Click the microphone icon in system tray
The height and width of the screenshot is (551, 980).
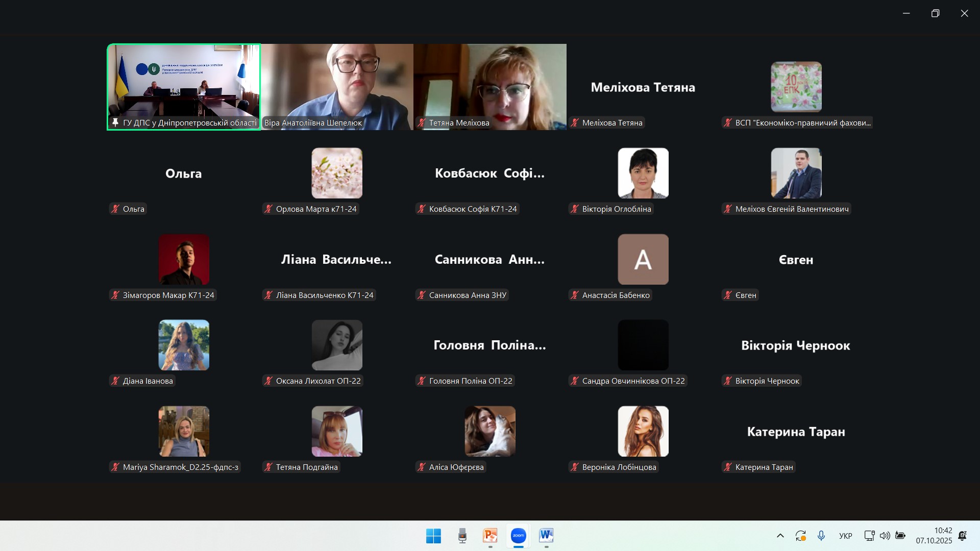pos(821,536)
